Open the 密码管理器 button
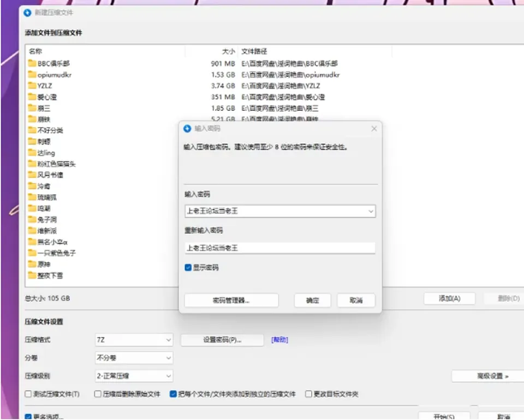Image resolution: width=524 pixels, height=420 pixels. tap(231, 300)
